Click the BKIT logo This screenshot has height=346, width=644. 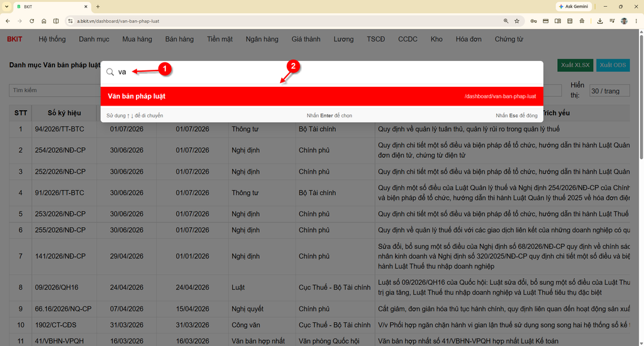pyautogui.click(x=15, y=39)
